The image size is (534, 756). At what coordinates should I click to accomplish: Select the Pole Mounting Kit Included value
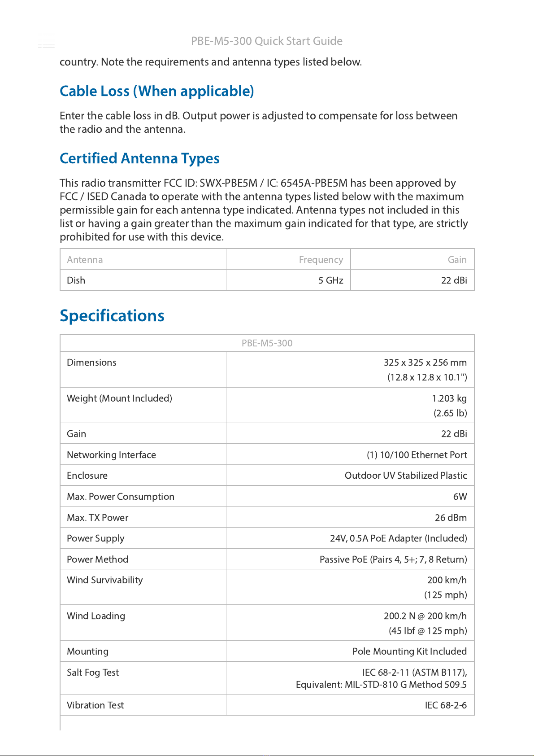coord(409,651)
